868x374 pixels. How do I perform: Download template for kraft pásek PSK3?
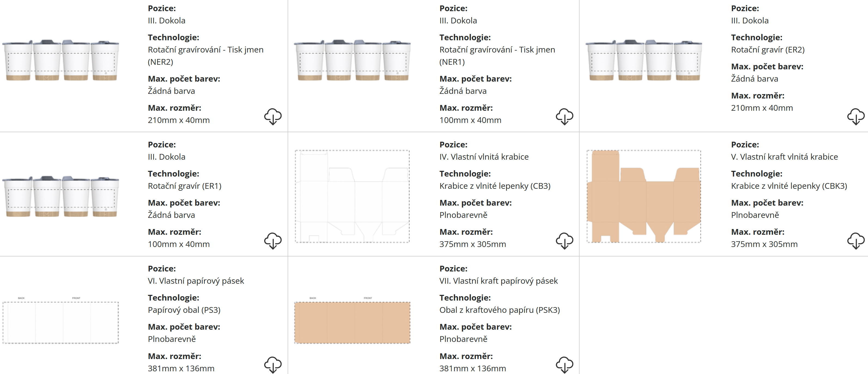tap(564, 364)
